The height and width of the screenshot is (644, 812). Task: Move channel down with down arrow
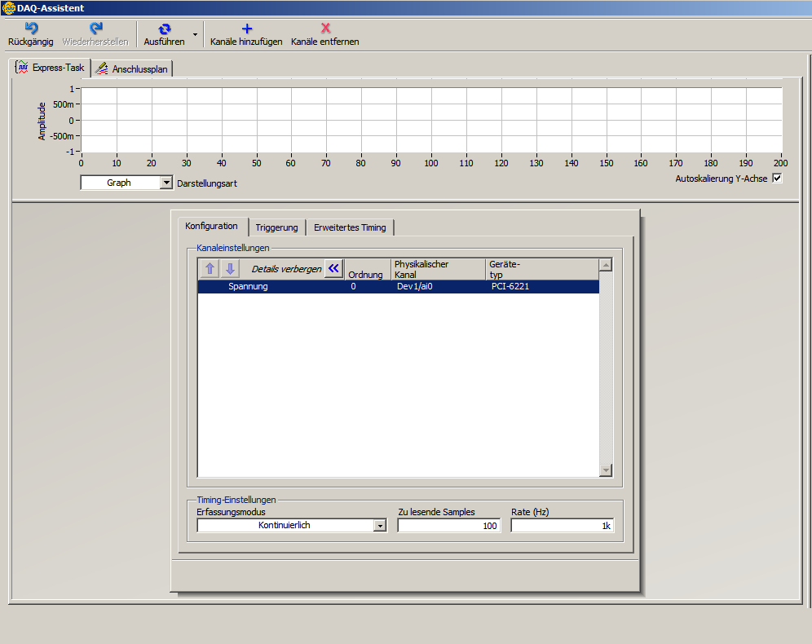231,268
